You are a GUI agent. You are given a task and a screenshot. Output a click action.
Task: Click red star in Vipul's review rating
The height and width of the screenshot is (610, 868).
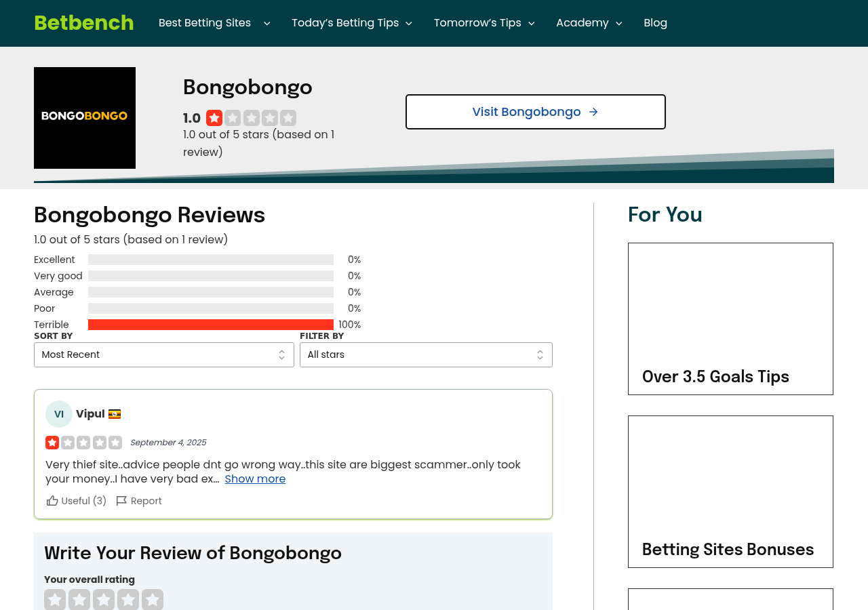click(52, 443)
